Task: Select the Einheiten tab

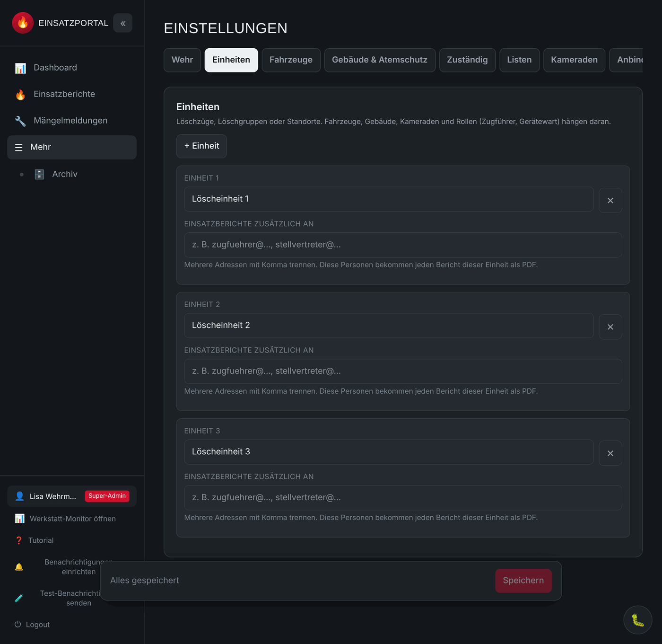Action: click(231, 60)
